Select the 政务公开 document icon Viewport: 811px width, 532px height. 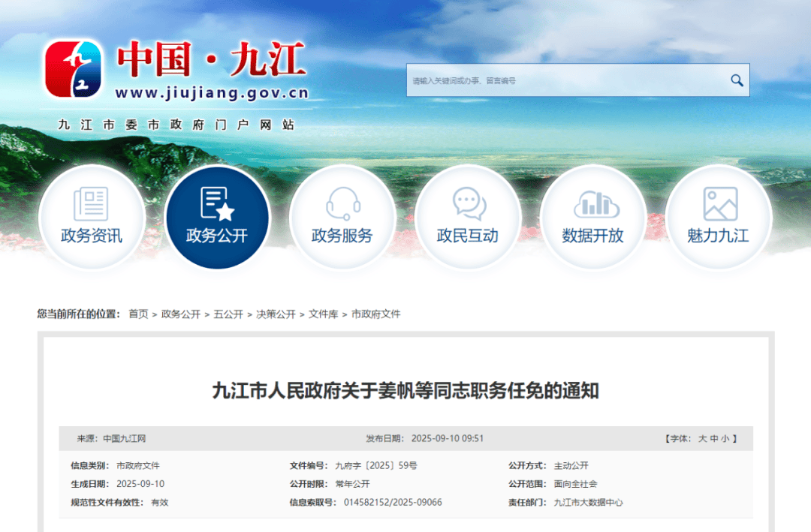click(217, 218)
